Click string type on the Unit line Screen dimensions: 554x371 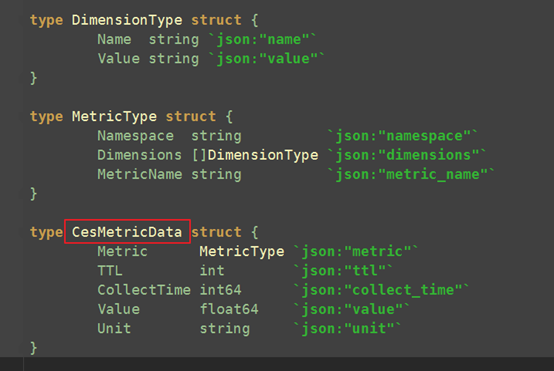(225, 329)
